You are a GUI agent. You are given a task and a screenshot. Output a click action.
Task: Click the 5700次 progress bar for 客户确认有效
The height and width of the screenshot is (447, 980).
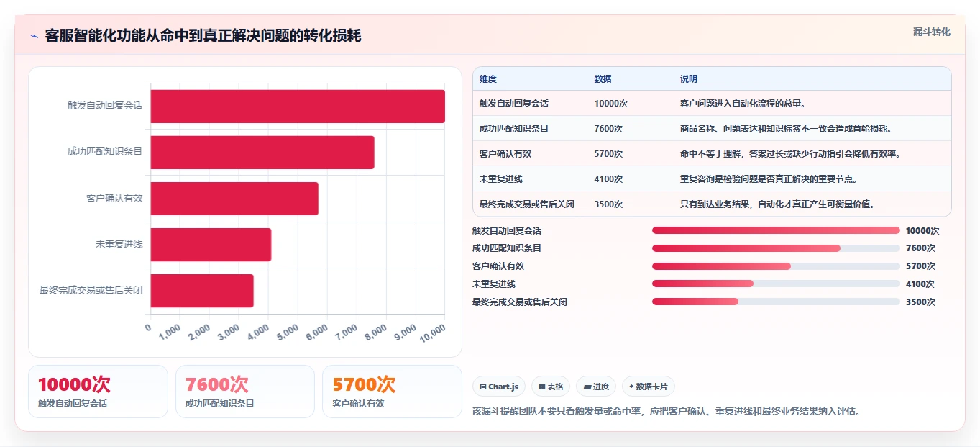point(776,266)
